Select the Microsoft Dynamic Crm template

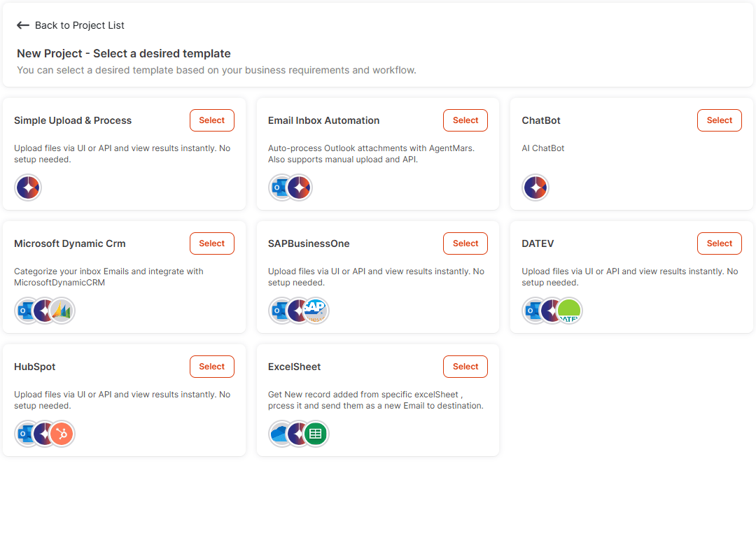(211, 243)
